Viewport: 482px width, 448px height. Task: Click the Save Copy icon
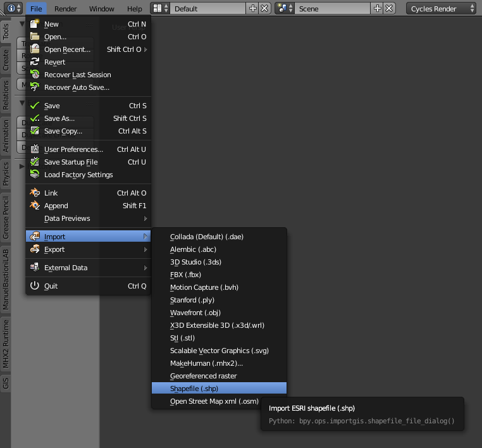[x=35, y=131]
